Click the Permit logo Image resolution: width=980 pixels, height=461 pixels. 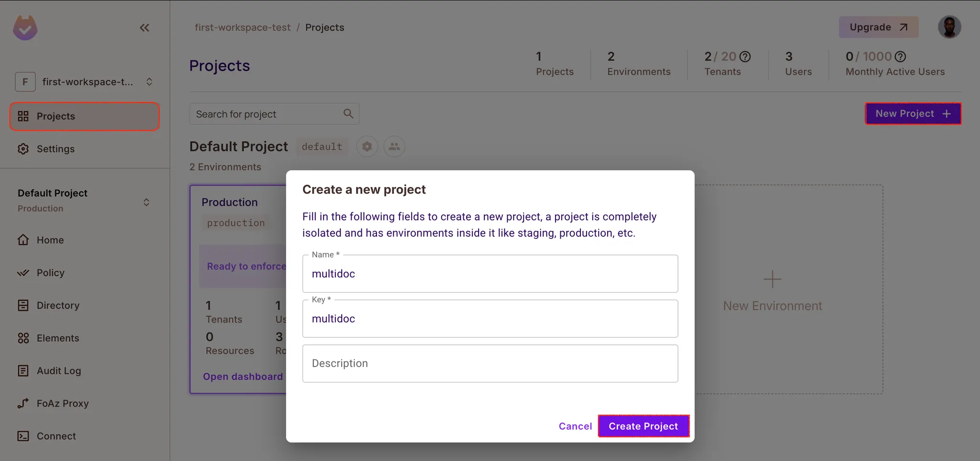(x=25, y=27)
